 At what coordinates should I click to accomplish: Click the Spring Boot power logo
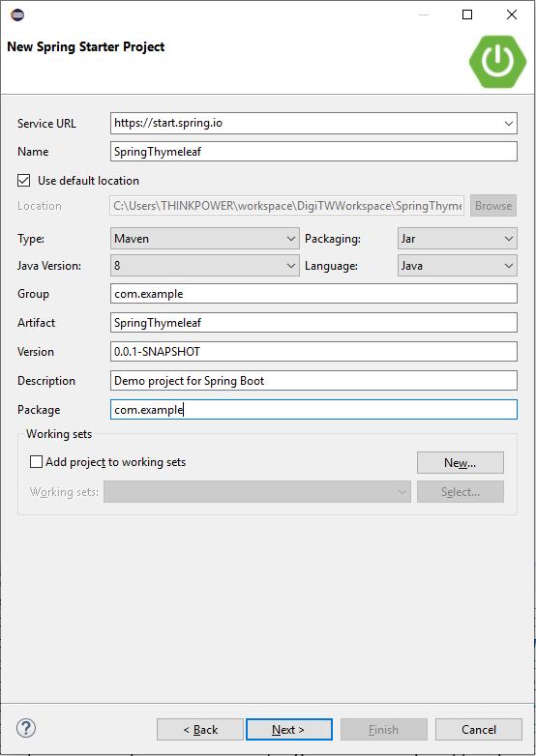point(497,61)
